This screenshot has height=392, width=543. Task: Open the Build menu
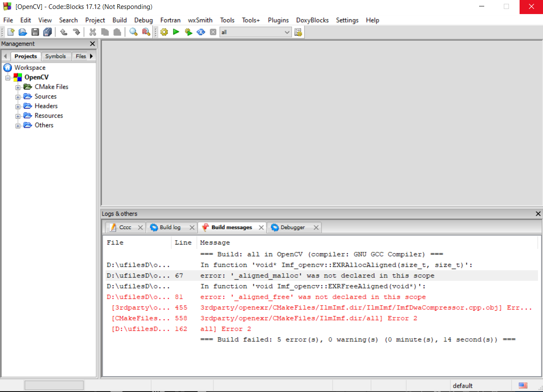click(120, 20)
